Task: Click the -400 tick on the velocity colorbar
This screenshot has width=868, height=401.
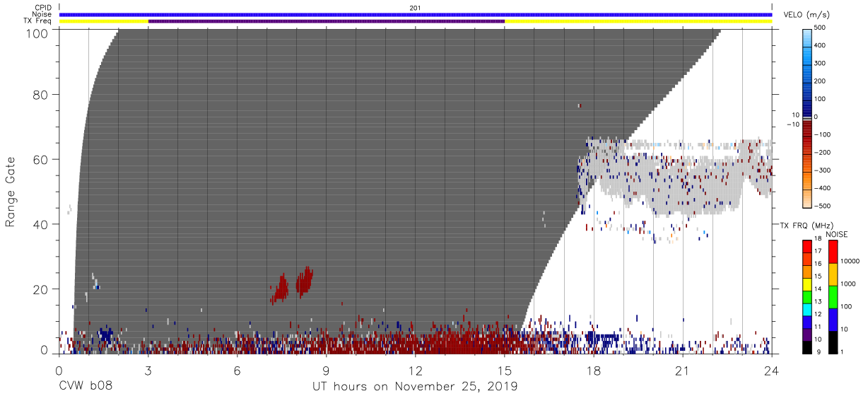Action: (823, 188)
